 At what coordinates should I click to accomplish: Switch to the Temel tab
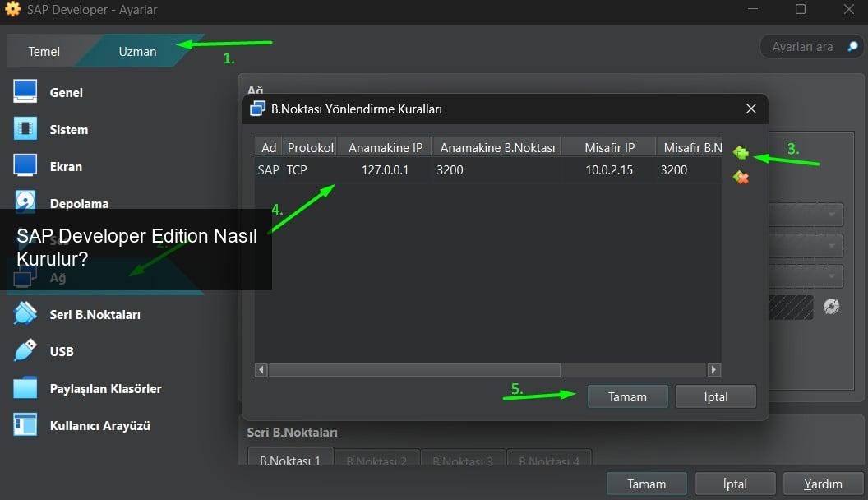click(44, 51)
